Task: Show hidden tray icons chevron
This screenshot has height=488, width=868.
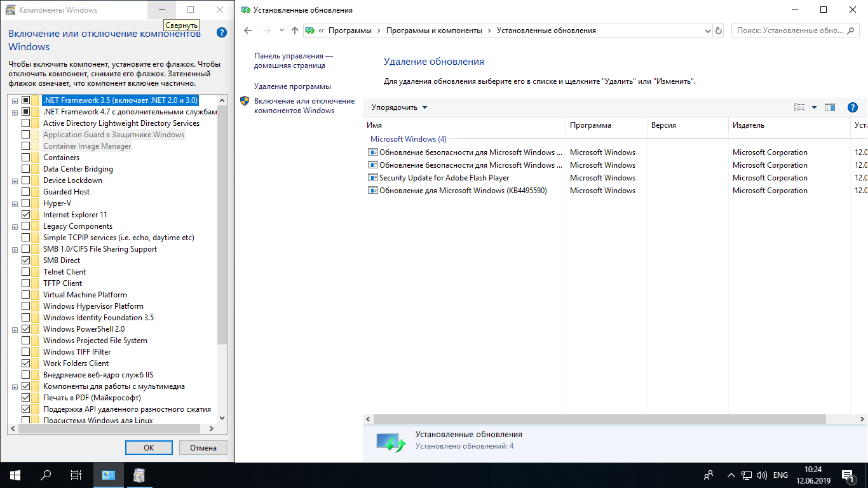Action: pyautogui.click(x=731, y=475)
